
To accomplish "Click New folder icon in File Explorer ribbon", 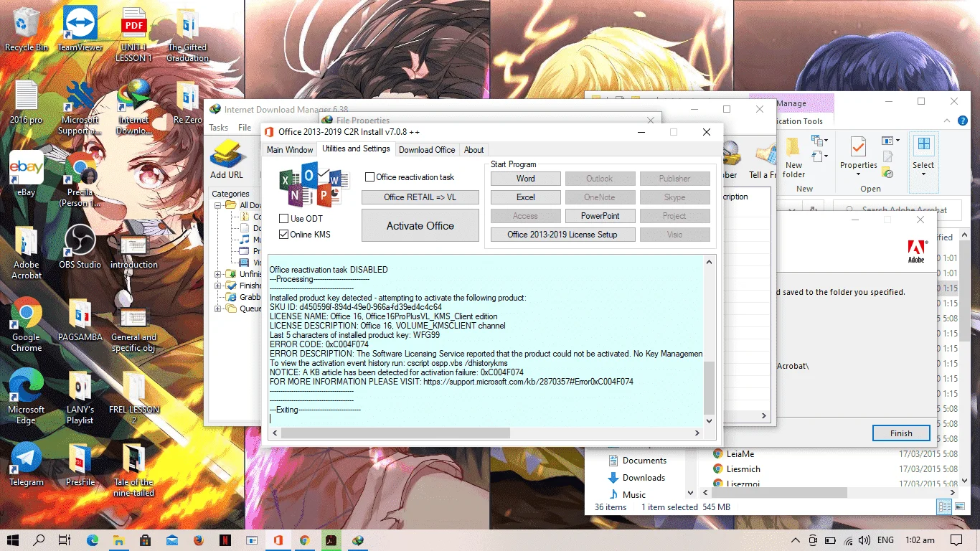I will tap(793, 158).
